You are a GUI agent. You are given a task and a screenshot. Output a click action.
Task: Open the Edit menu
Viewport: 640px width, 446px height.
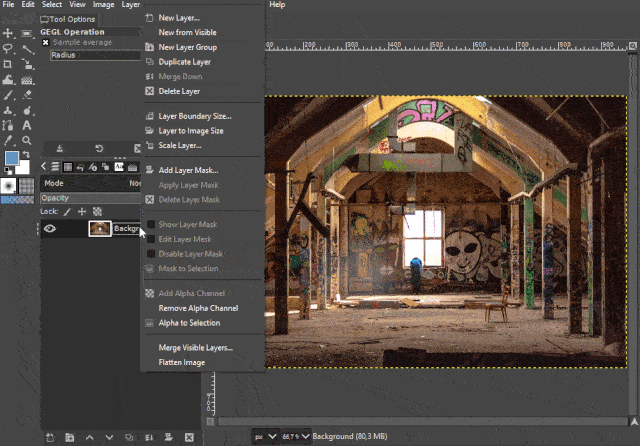point(28,4)
